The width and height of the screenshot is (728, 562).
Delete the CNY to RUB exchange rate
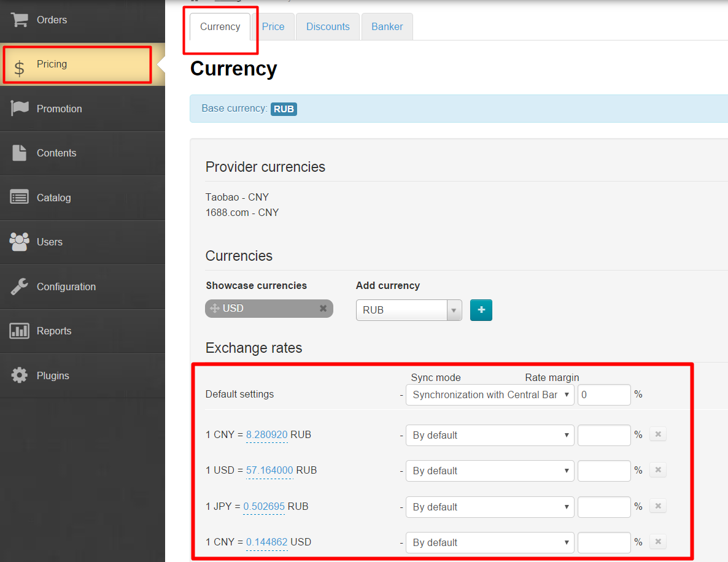click(658, 434)
